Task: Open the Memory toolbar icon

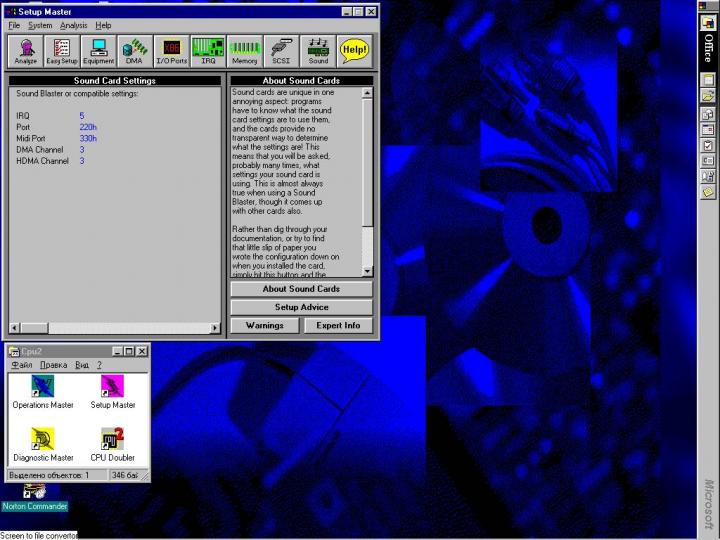Action: (244, 51)
